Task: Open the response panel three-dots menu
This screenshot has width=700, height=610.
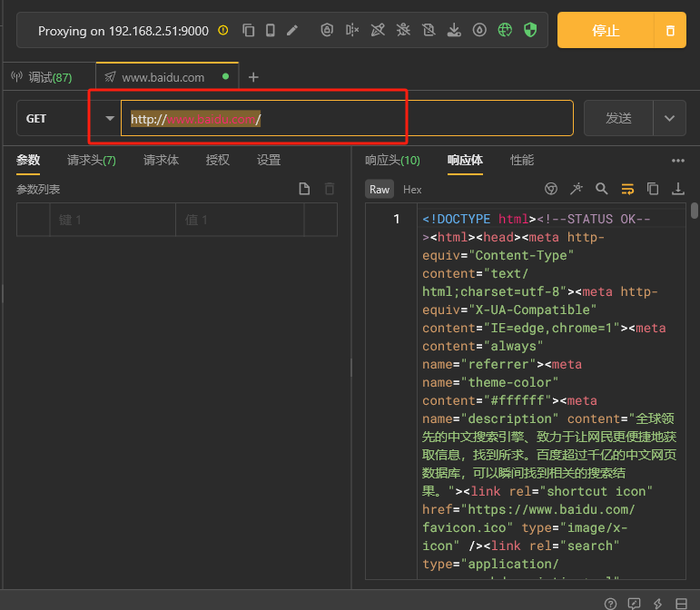Action: coord(677,161)
